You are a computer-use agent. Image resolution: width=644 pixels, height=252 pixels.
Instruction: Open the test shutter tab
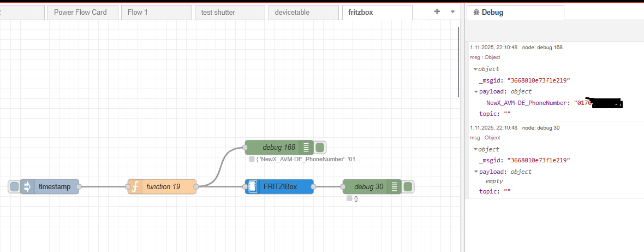(x=230, y=13)
